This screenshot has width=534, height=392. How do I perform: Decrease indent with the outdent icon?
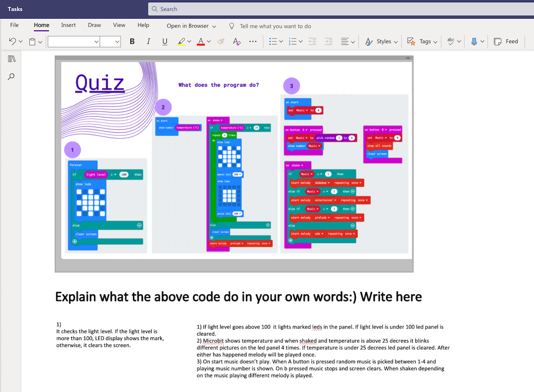[x=312, y=41]
